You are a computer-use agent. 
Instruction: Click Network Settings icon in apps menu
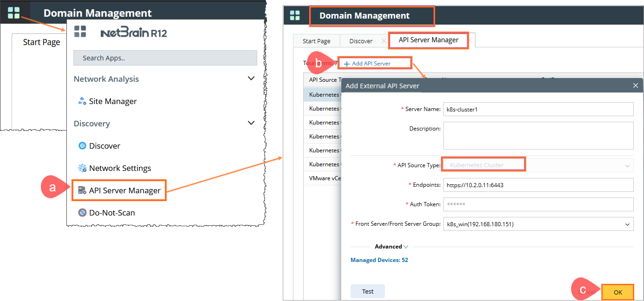point(82,168)
